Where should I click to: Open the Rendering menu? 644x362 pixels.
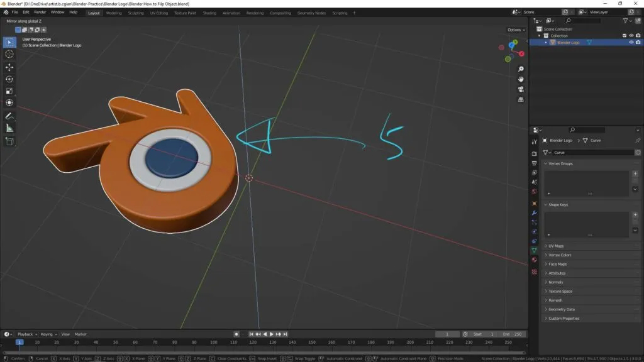click(255, 12)
